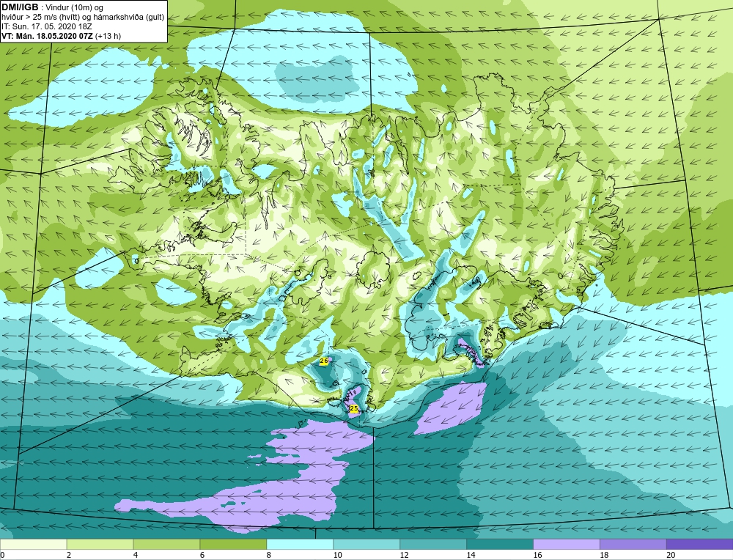Select the 10–12 m/s legend swatch
This screenshot has height=560, width=733.
(366, 544)
